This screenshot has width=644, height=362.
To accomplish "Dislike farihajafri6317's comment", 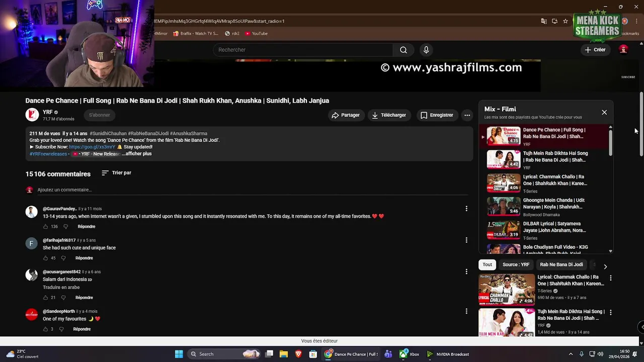I will (63, 258).
